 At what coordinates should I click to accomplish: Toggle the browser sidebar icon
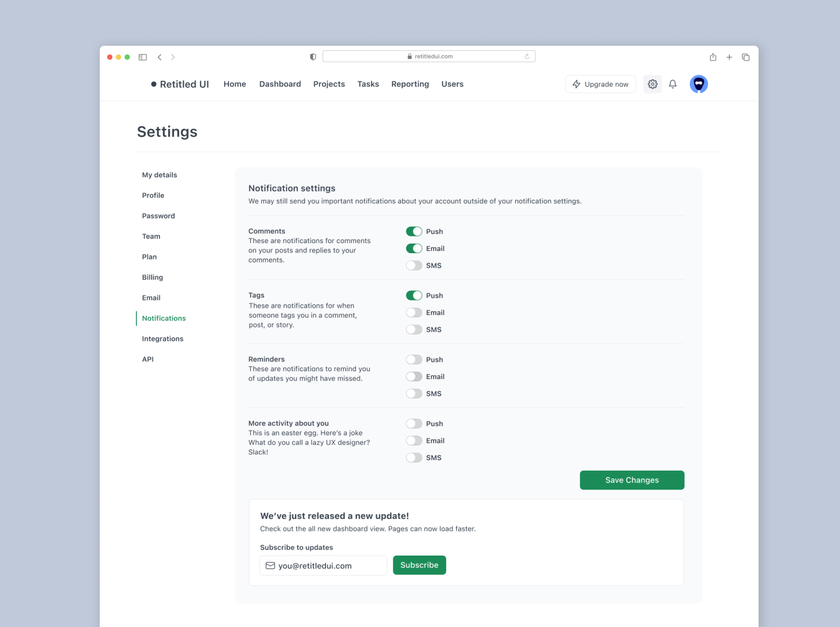[x=142, y=57]
